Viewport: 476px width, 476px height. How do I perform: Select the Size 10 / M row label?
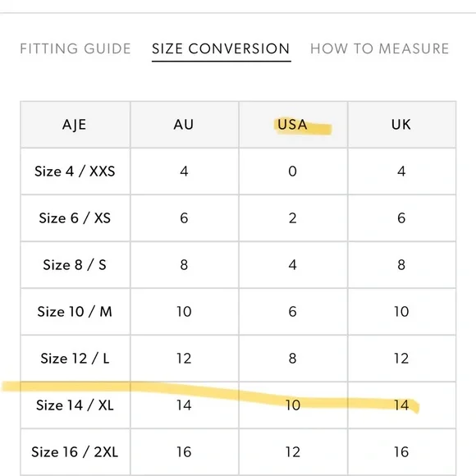(75, 312)
